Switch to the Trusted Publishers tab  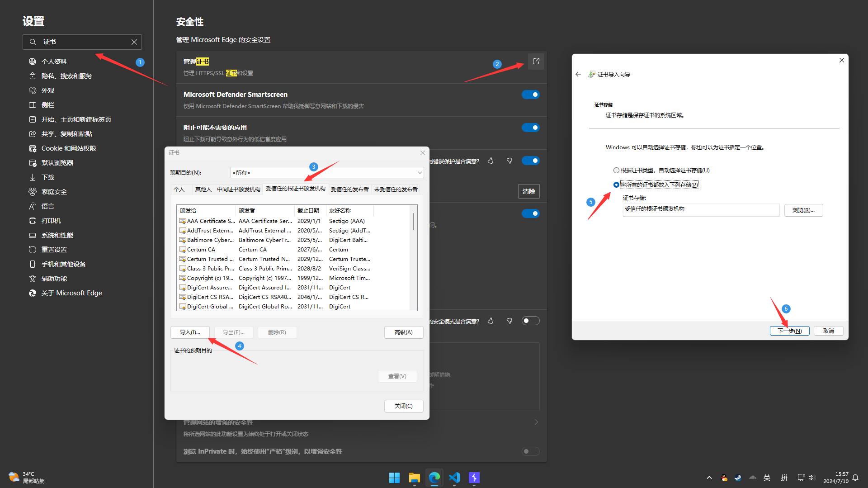(x=349, y=190)
